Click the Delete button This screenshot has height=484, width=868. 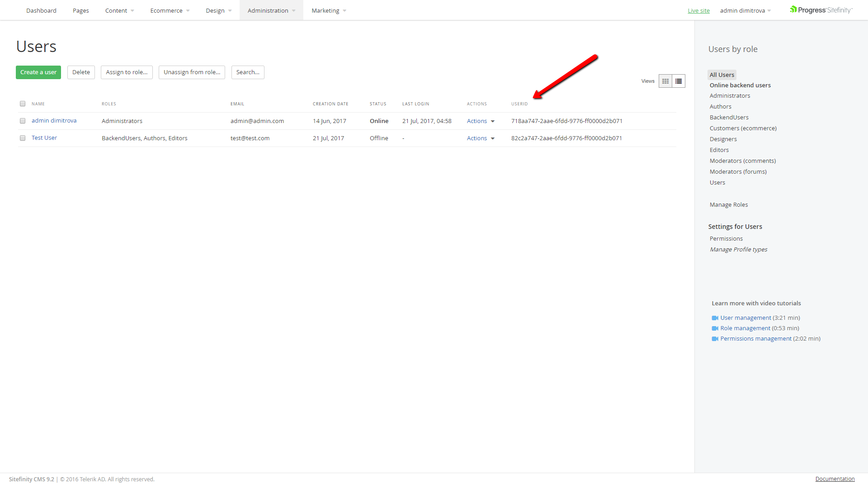pyautogui.click(x=81, y=72)
